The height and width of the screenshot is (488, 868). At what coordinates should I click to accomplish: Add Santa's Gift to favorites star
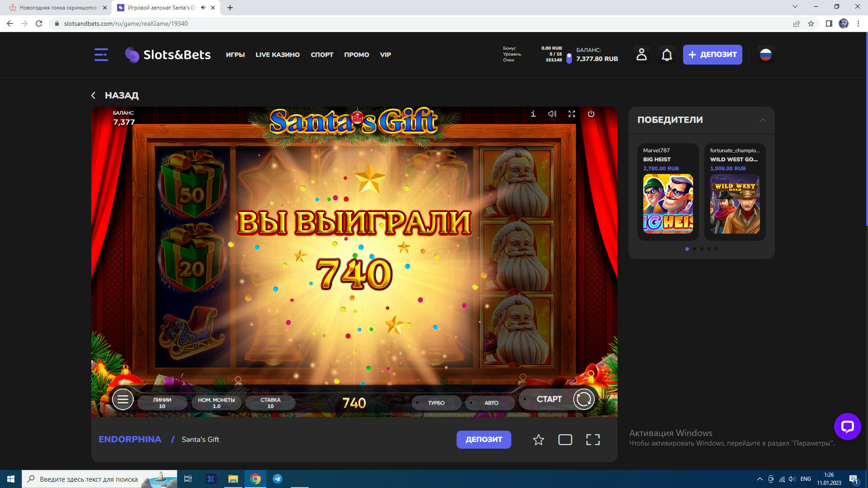click(538, 440)
